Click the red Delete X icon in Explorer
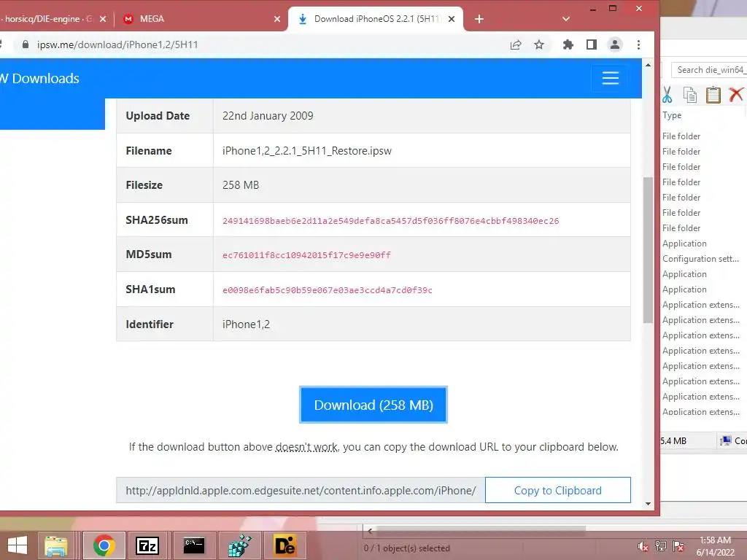 click(x=736, y=95)
